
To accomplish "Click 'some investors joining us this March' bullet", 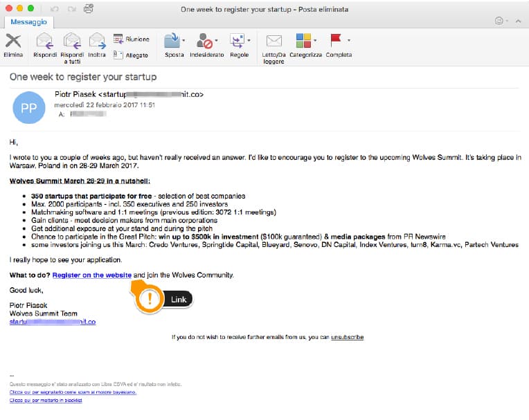I will [x=275, y=245].
